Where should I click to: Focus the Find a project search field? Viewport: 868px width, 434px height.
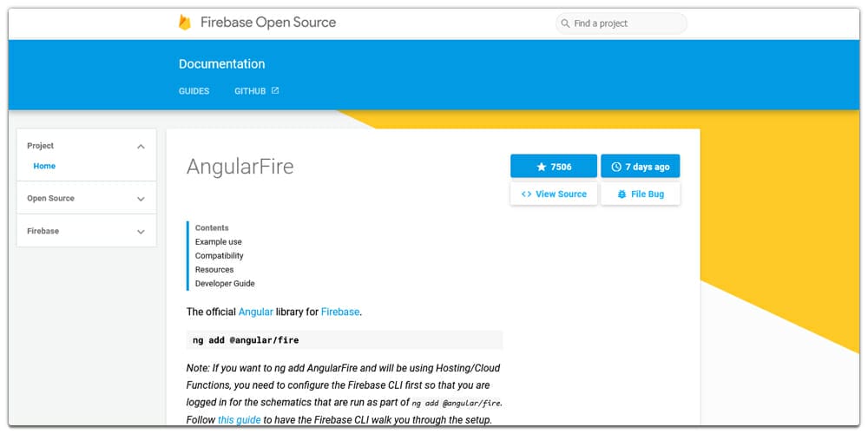(x=621, y=23)
